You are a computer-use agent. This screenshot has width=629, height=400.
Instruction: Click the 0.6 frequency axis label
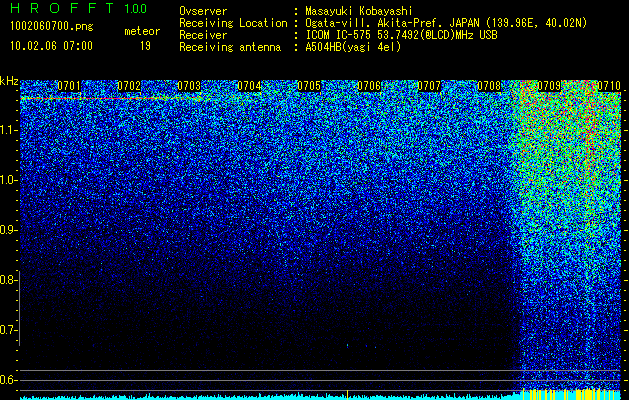click(x=8, y=380)
